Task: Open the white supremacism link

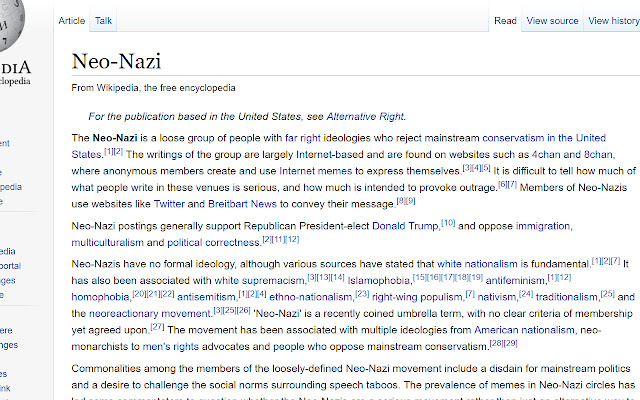Action: pyautogui.click(x=259, y=280)
